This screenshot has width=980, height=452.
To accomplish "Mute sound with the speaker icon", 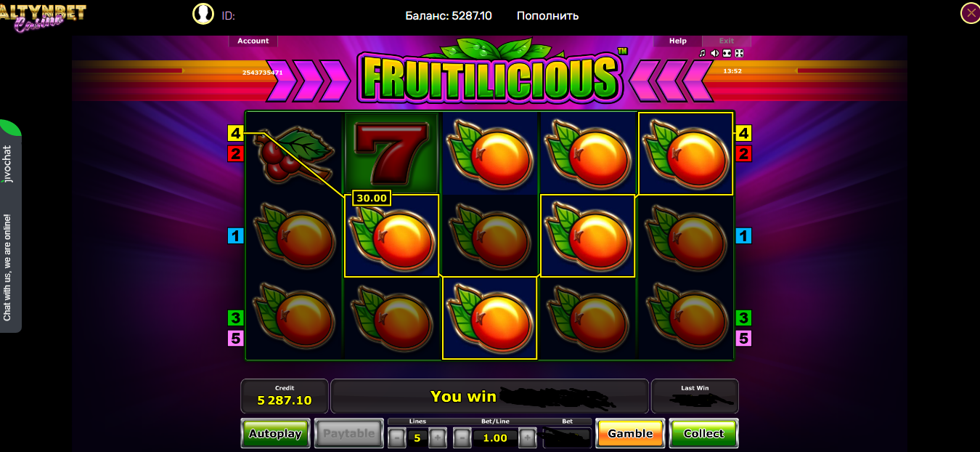I will point(714,53).
